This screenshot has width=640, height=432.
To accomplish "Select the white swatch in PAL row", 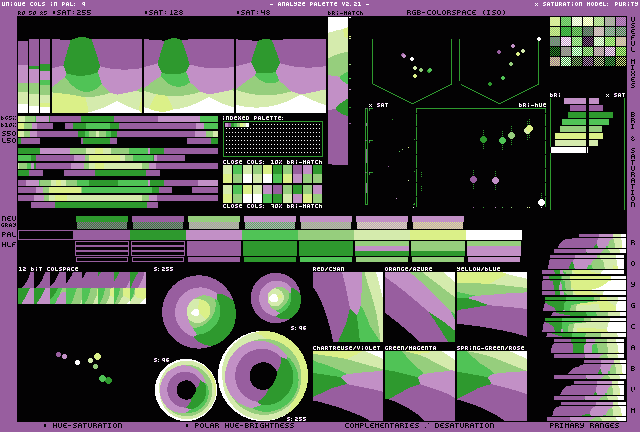I will coord(494,235).
